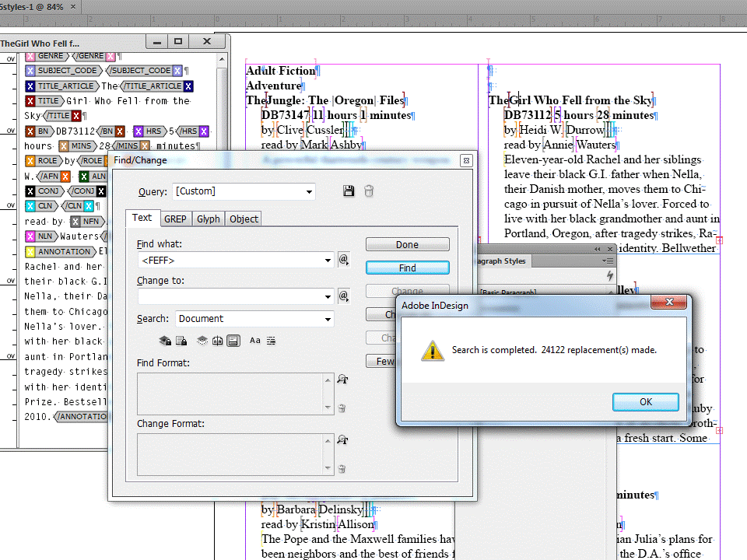
Task: Switch to the Object tab
Action: pyautogui.click(x=244, y=219)
